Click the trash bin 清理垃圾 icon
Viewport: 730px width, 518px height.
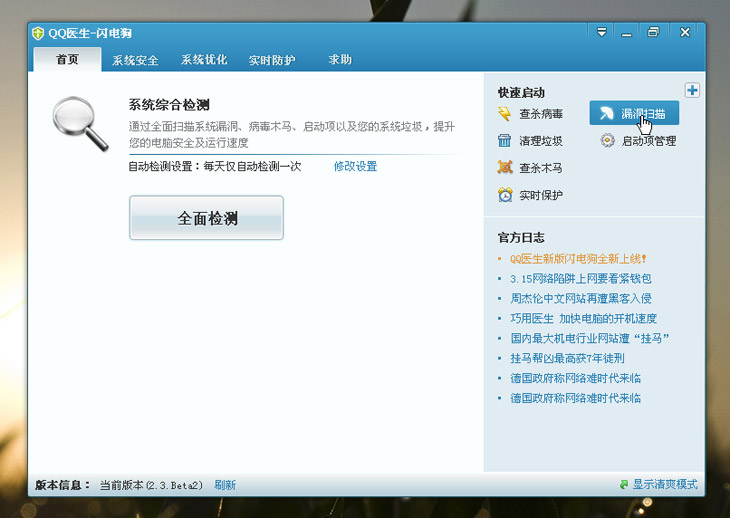click(505, 141)
